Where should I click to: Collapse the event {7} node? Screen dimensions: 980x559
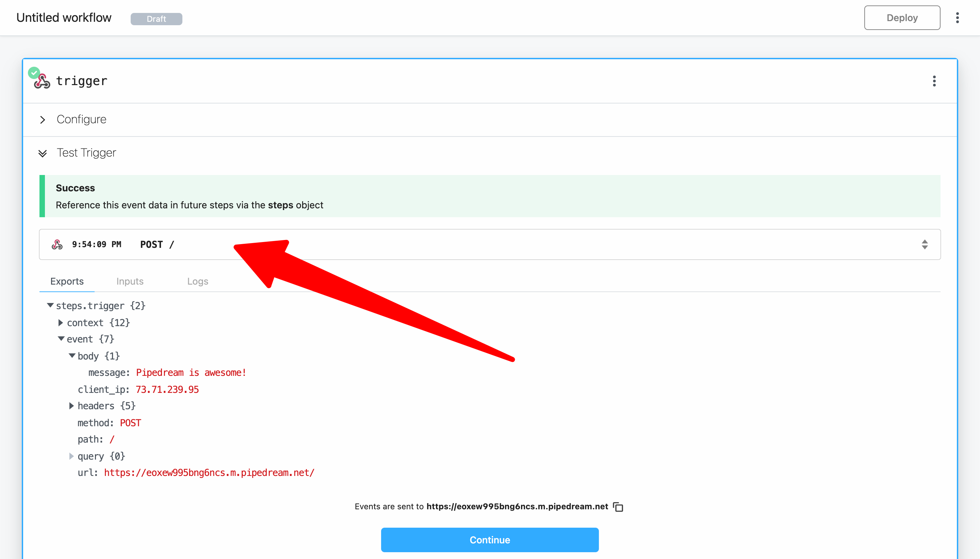[x=61, y=339]
